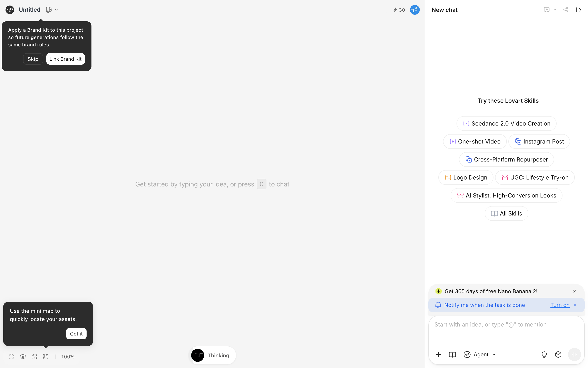
Task: Toggle the lightbulb thinking icon
Action: 544,354
